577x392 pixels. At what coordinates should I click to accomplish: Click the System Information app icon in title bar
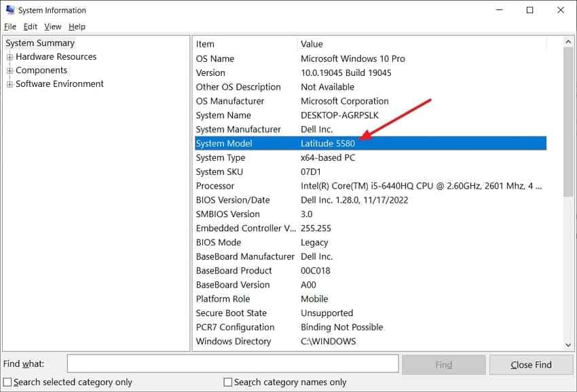point(10,10)
